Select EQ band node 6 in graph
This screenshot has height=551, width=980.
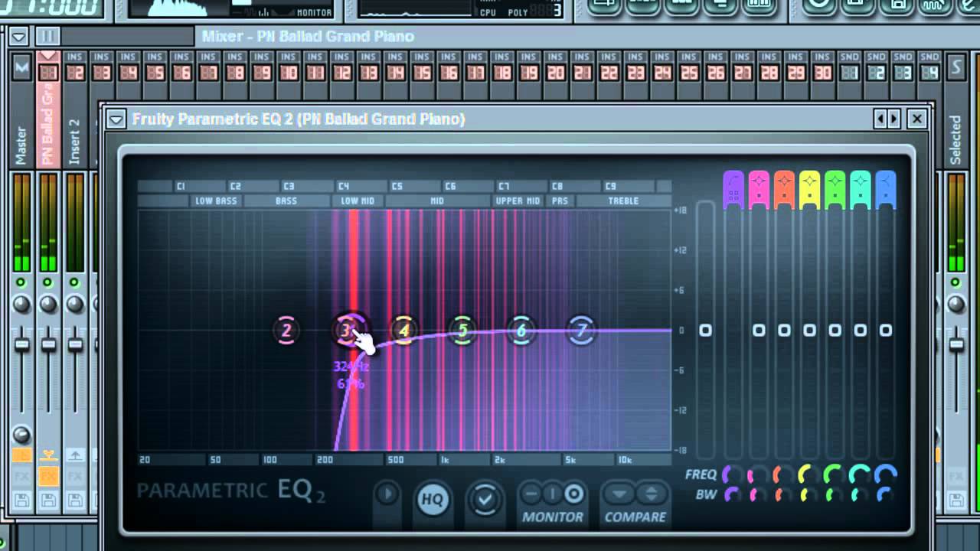[x=521, y=331]
